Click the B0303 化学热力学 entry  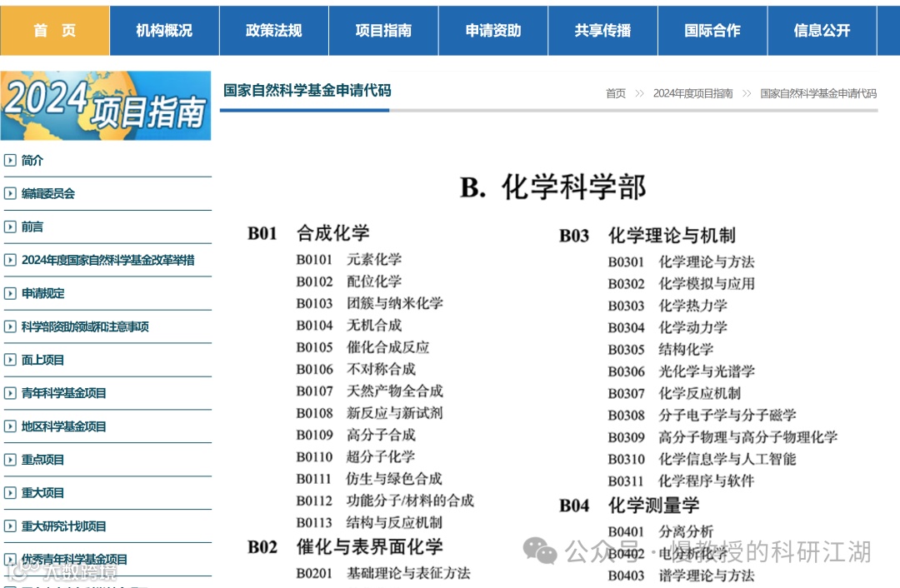point(667,305)
